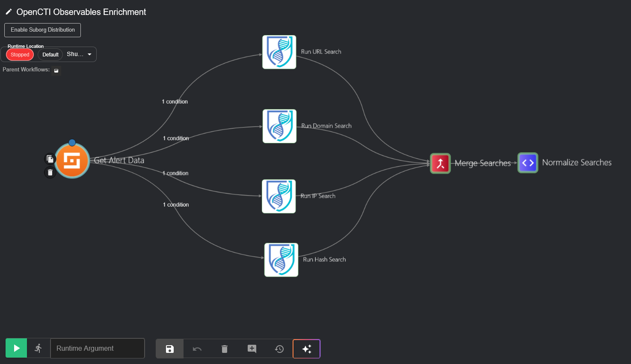The width and height of the screenshot is (631, 364).
Task: Click the red Stopped status chip
Action: (x=20, y=55)
